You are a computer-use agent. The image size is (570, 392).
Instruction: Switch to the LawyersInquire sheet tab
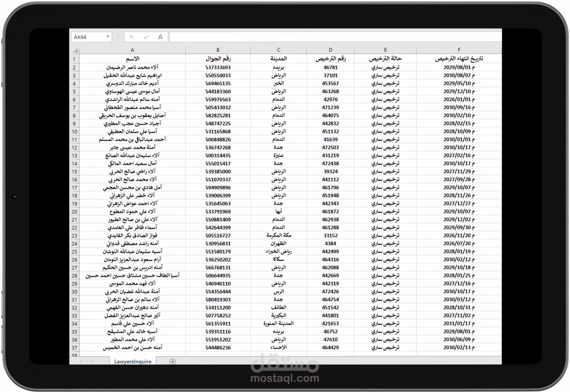pos(133,361)
